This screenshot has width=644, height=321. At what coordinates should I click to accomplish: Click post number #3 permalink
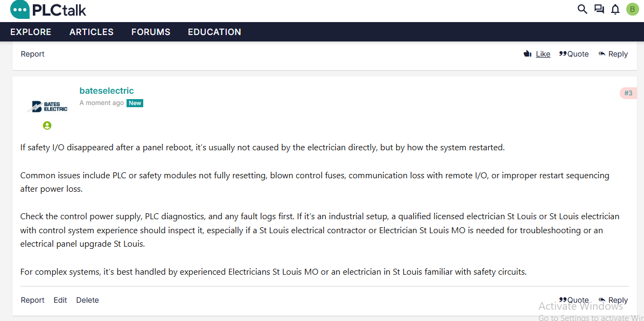click(x=628, y=93)
